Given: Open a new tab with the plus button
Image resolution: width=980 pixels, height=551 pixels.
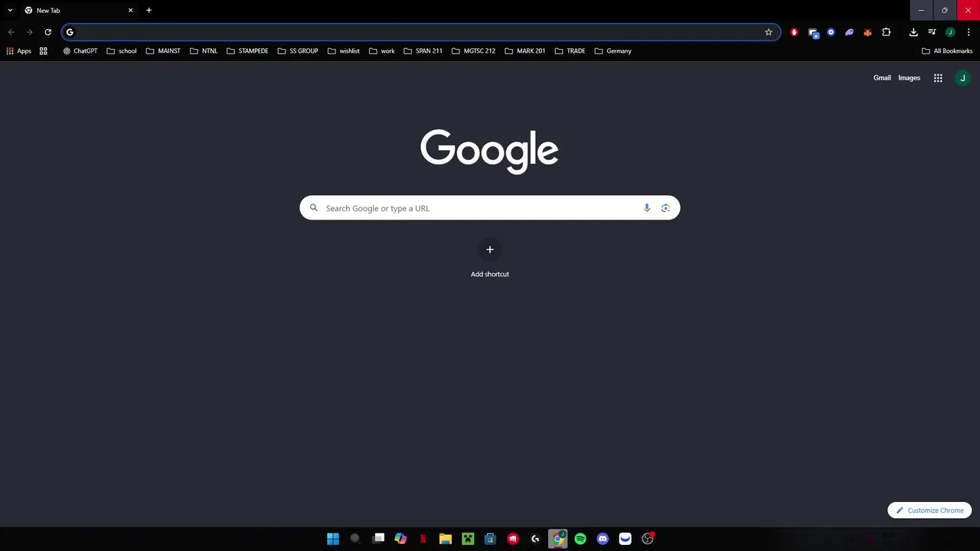Looking at the screenshot, I should pos(149,11).
